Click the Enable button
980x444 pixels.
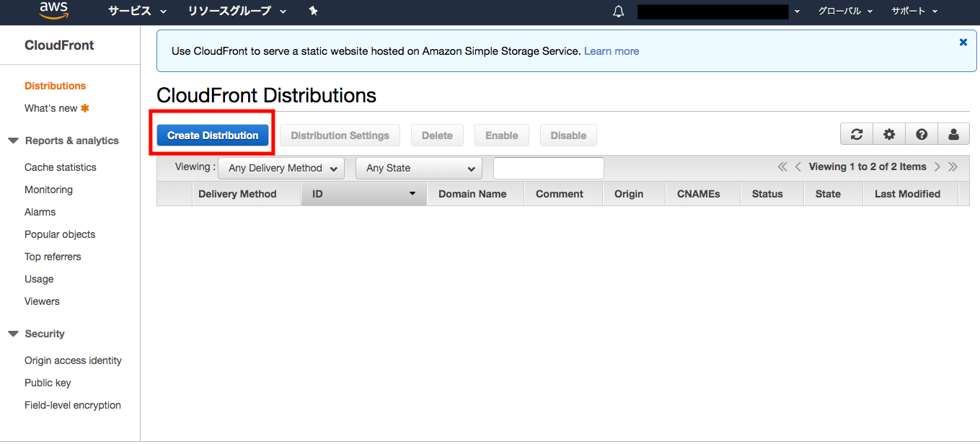tap(502, 135)
